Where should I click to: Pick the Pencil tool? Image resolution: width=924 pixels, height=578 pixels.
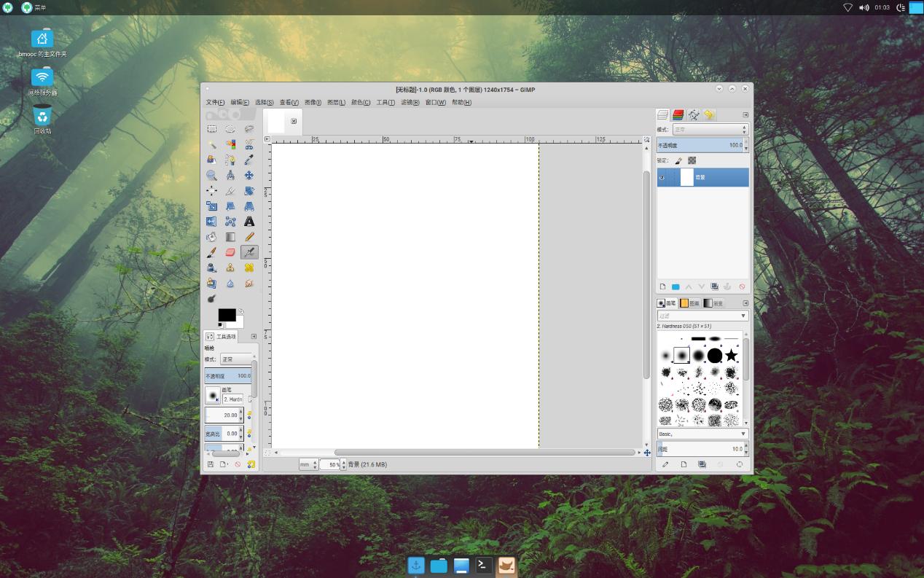249,237
